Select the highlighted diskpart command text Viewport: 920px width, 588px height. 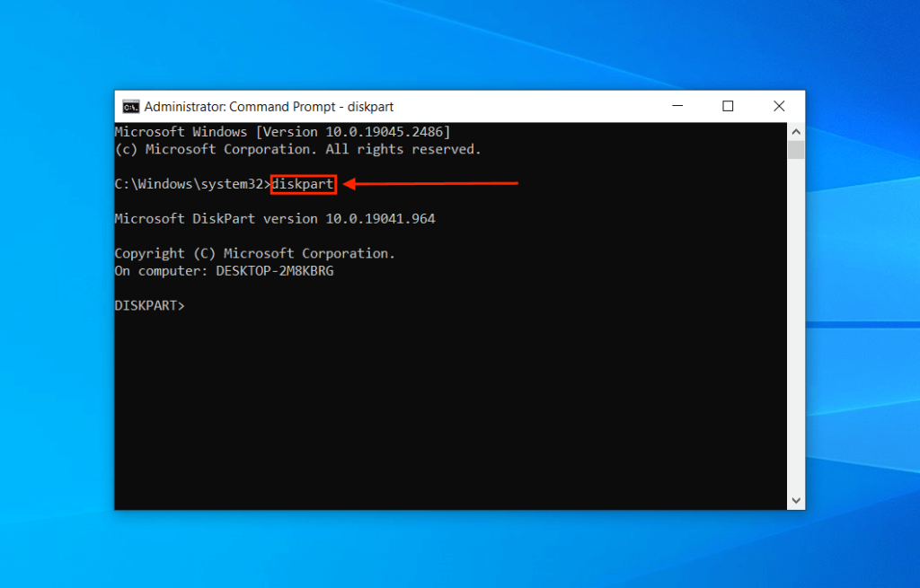click(x=303, y=183)
